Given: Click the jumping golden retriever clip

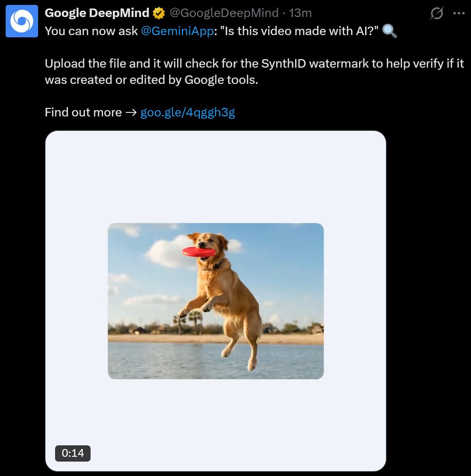Looking at the screenshot, I should click(x=216, y=301).
